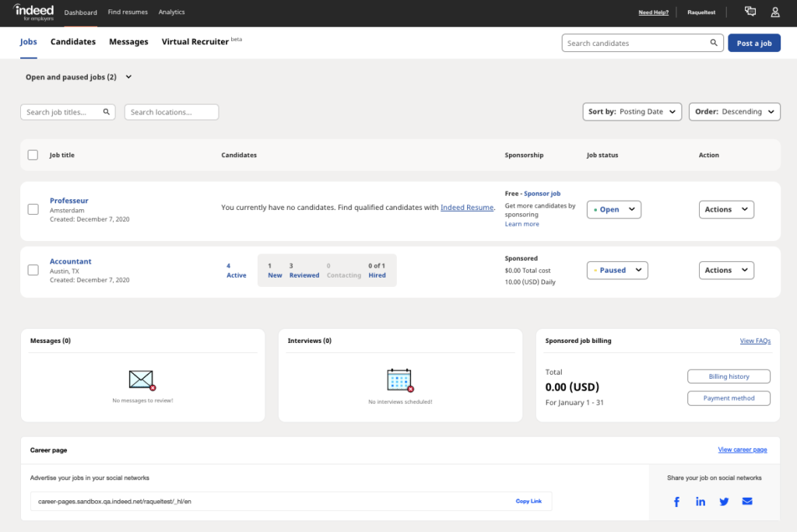View 0 of 1 Hired for Accountant
Screen dimensions: 797x532
tap(377, 271)
